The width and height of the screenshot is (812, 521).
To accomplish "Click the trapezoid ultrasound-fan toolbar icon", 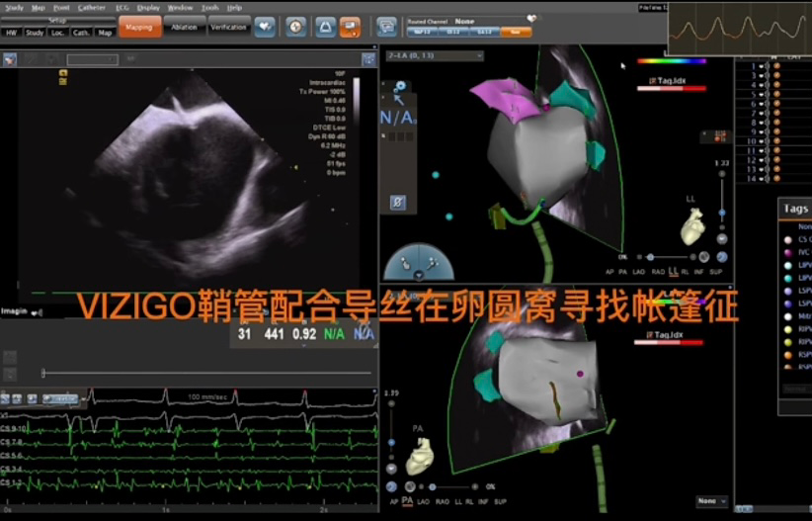I will tap(325, 27).
